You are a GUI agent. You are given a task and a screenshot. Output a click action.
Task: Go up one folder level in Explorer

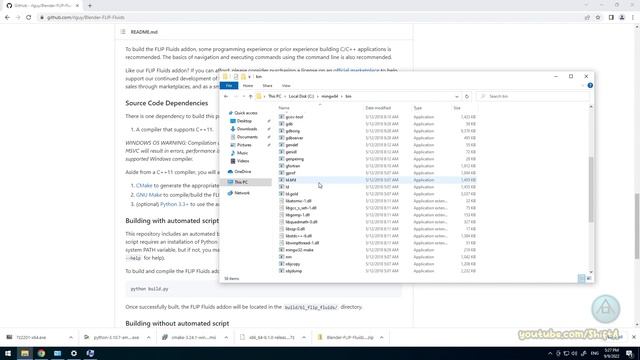tap(250, 96)
